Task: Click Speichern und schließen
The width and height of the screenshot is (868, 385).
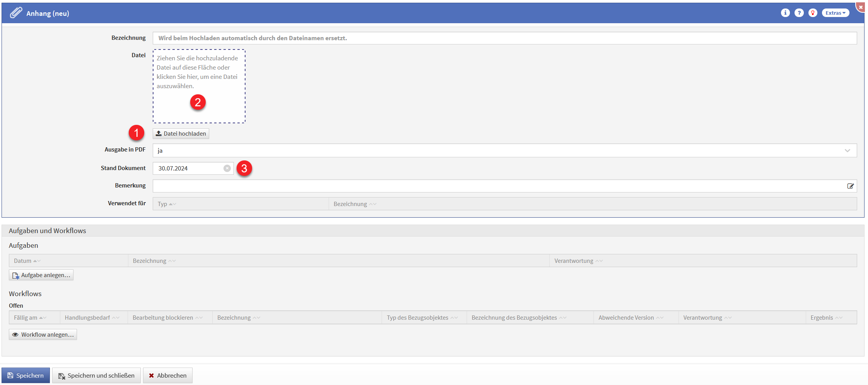Action: (96, 375)
